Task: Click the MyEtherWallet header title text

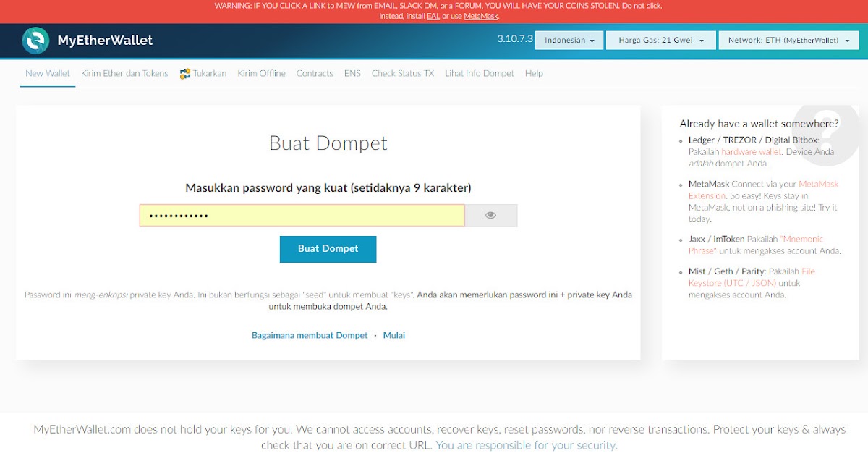Action: tap(105, 41)
